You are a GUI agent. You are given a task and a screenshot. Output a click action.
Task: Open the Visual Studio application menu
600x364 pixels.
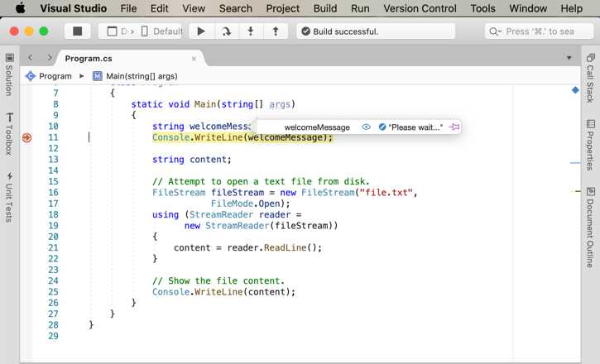74,8
